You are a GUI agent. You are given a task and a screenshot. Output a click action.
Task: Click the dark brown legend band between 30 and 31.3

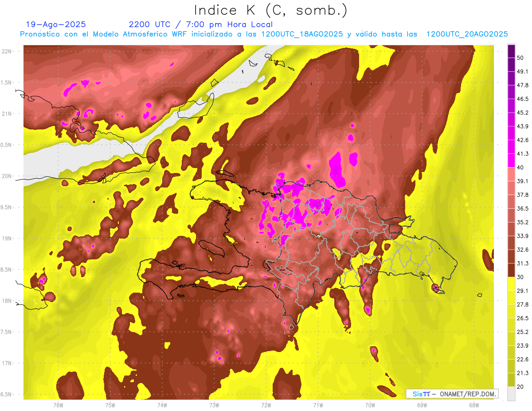click(511, 270)
